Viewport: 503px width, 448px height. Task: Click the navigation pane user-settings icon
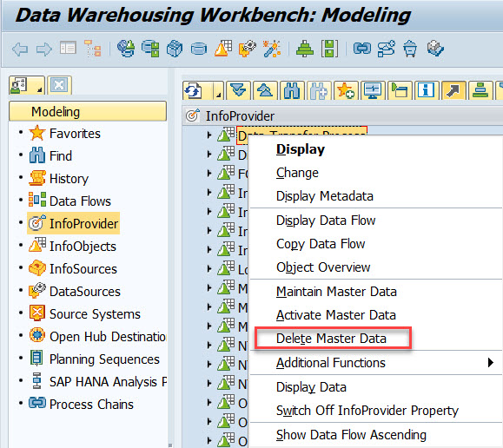coord(27,85)
